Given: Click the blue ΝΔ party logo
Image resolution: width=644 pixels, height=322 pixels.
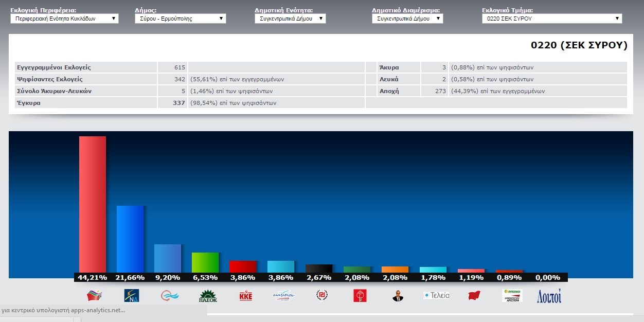Looking at the screenshot, I should tap(132, 295).
